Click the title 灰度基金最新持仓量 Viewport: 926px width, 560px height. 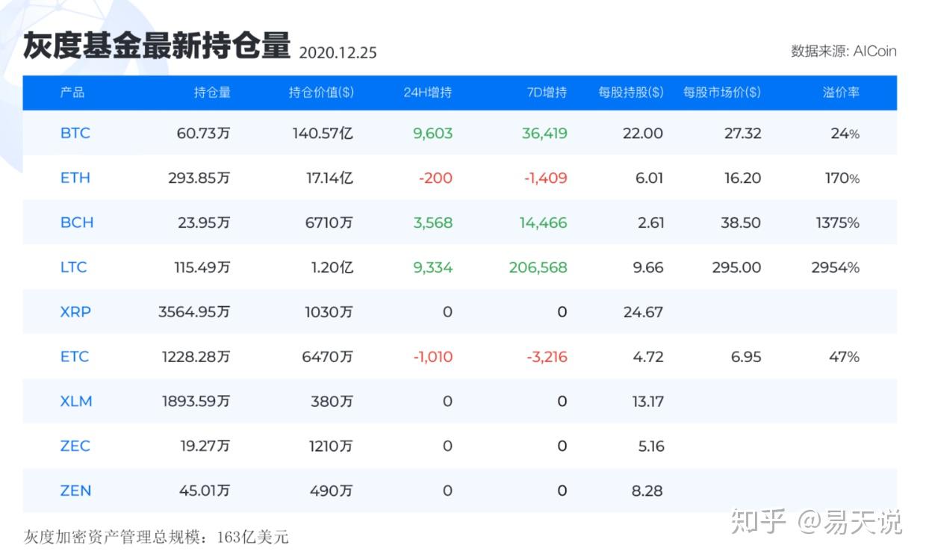point(157,43)
